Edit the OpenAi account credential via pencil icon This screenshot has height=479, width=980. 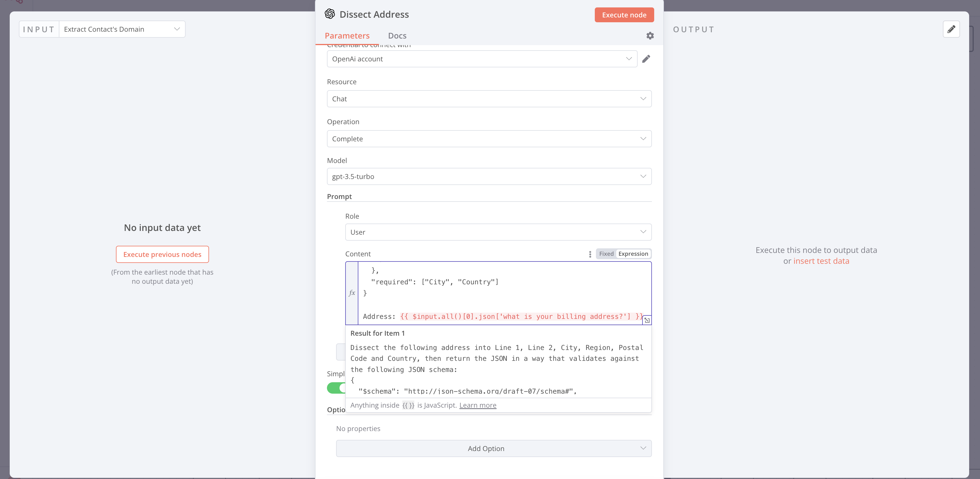pyautogui.click(x=646, y=59)
